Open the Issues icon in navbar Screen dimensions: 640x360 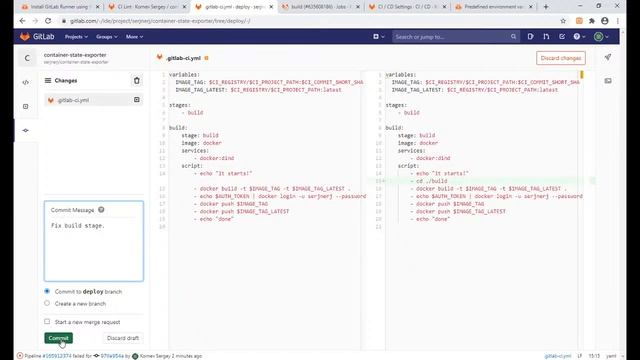click(x=530, y=37)
